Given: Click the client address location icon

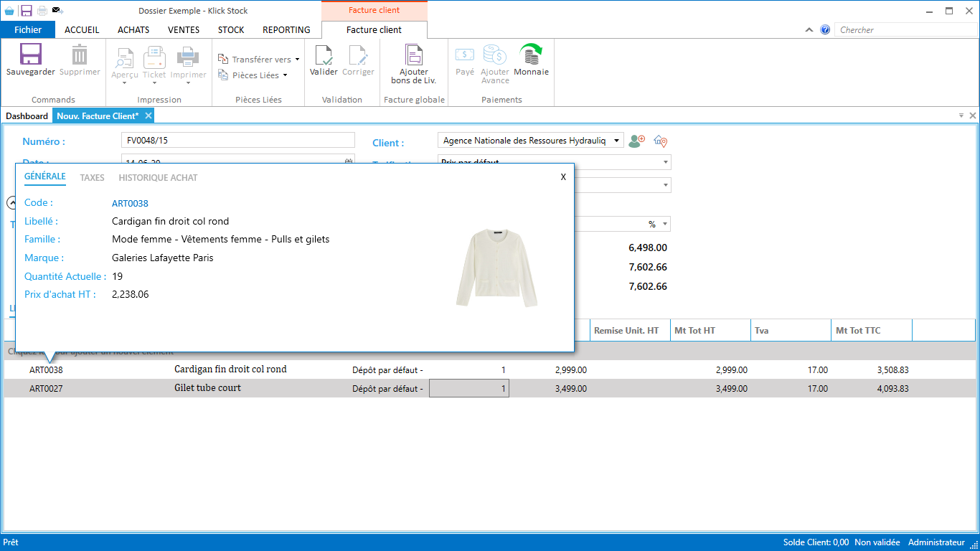Looking at the screenshot, I should tap(661, 141).
